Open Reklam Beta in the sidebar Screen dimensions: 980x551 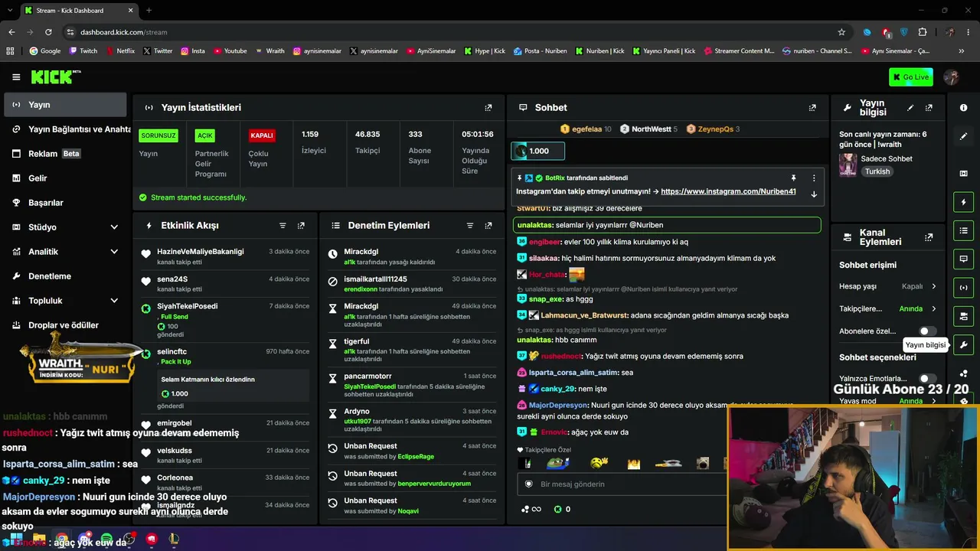pos(65,154)
